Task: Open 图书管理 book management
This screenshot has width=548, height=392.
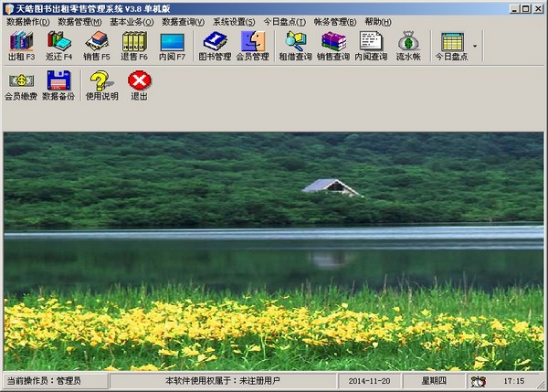Action: click(x=215, y=46)
